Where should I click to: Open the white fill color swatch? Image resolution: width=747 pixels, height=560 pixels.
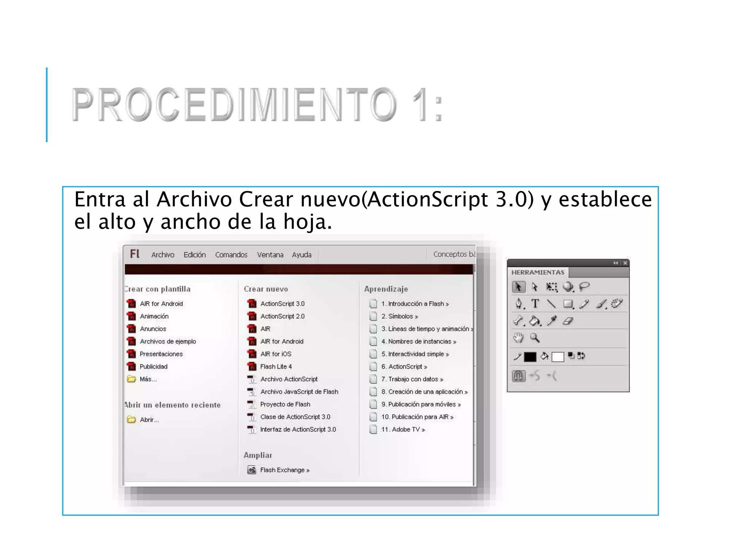tap(558, 357)
